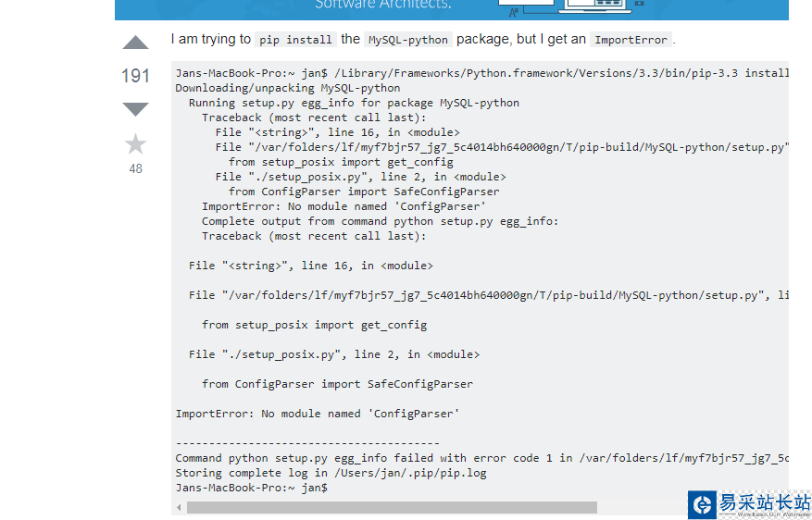812x520 pixels.
Task: Upvote the question with the up arrow
Action: point(135,43)
